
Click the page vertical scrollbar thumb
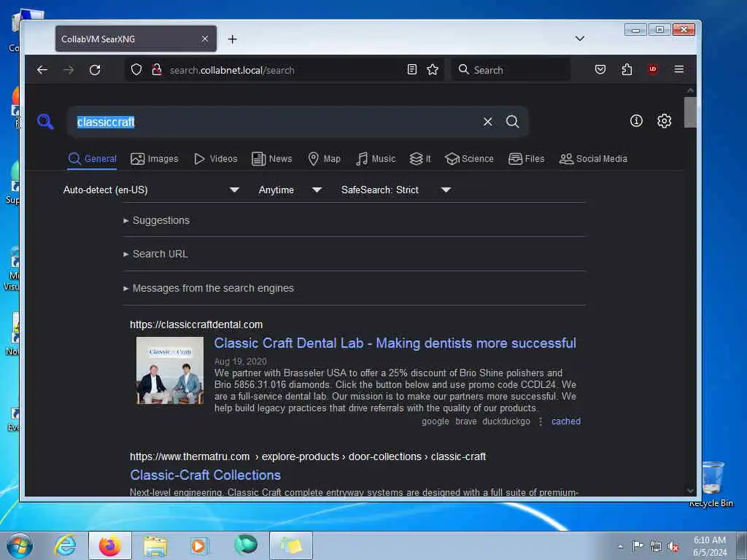tap(690, 112)
